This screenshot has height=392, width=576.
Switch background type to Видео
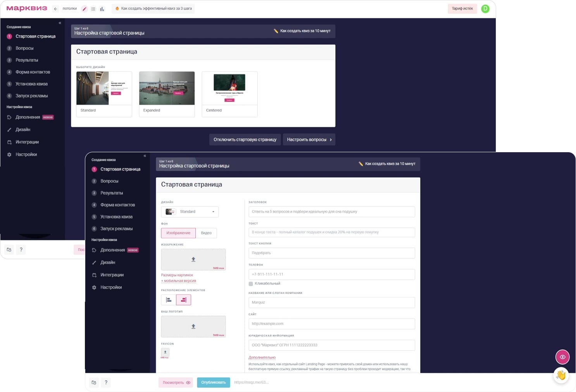(x=206, y=233)
